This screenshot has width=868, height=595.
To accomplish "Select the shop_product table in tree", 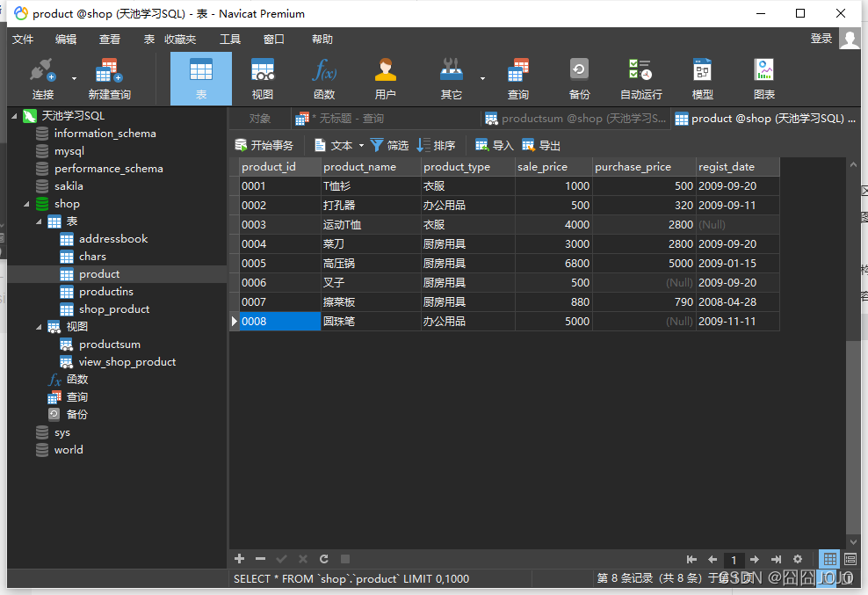I will click(x=113, y=309).
